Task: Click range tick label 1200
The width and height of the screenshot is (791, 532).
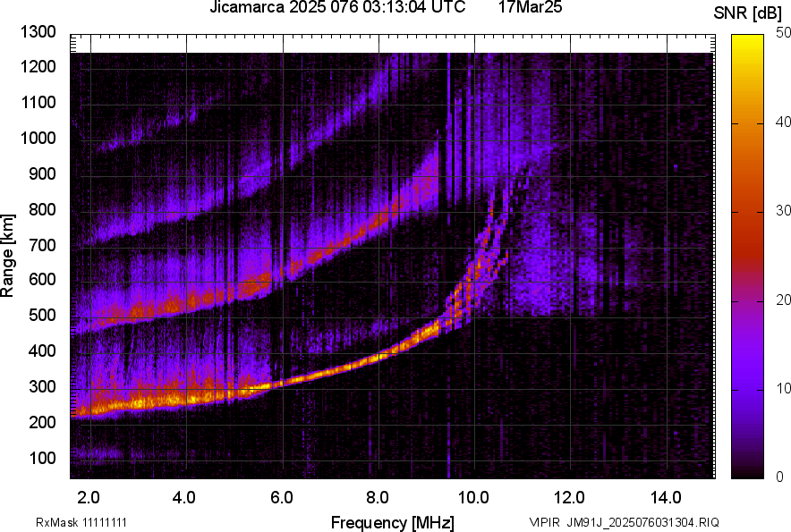Action: coord(38,66)
